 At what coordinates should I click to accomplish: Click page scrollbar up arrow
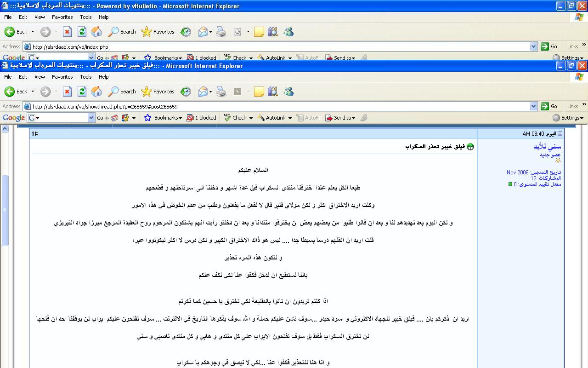pyautogui.click(x=5, y=129)
